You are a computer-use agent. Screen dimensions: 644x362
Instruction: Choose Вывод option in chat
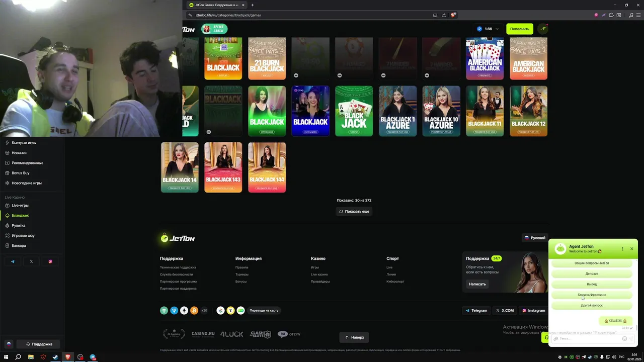592,285
